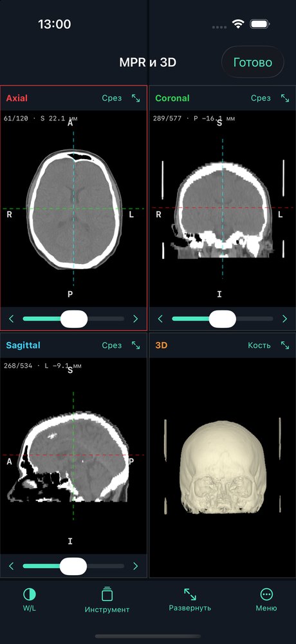This screenshot has width=296, height=644.
Task: Select the Sagittal panel title
Action: click(23, 345)
